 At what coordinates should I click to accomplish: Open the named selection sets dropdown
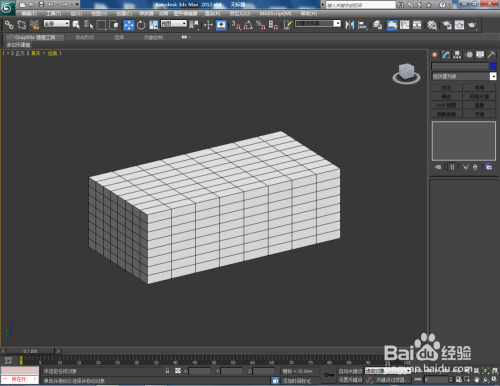pos(318,24)
